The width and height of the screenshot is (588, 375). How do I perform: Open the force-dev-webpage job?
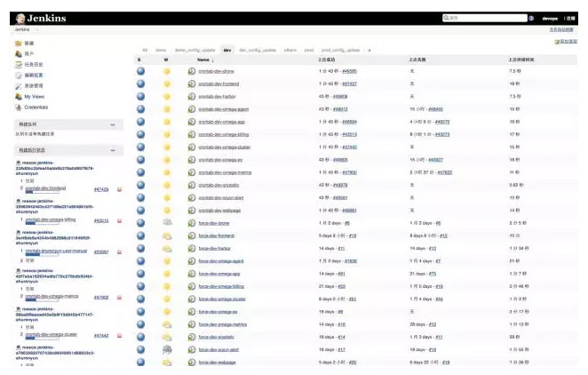[217, 363]
